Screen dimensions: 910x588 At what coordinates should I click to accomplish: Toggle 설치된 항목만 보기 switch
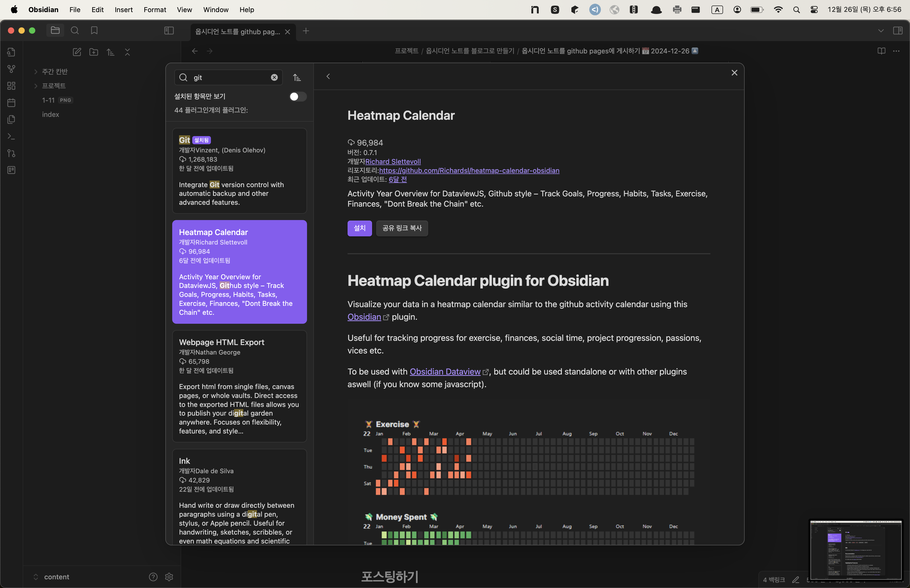click(x=298, y=97)
